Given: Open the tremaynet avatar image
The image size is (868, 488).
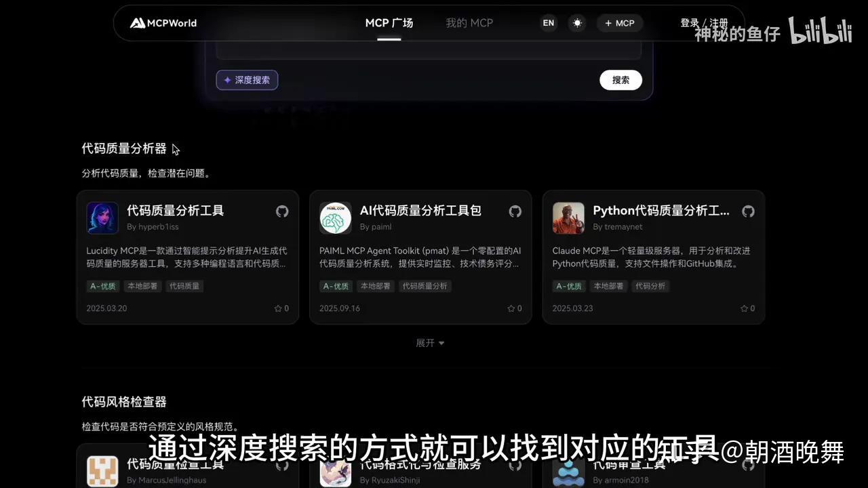Looking at the screenshot, I should tap(568, 218).
